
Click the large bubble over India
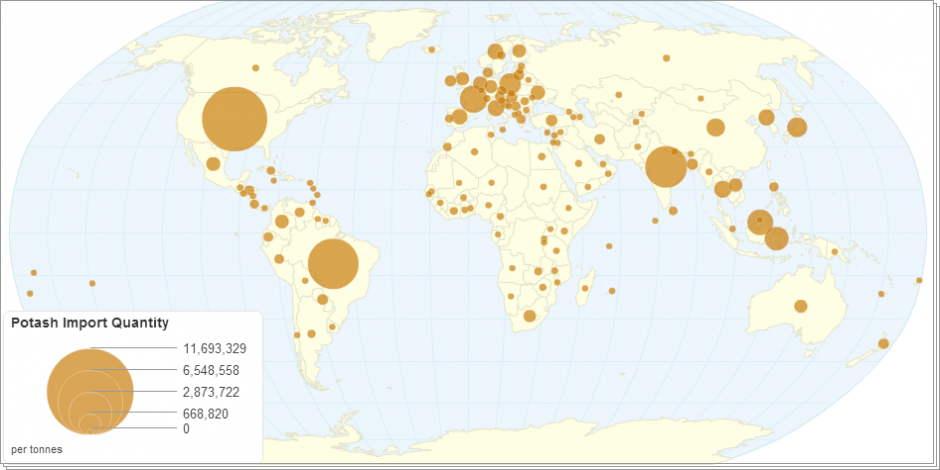tap(666, 166)
